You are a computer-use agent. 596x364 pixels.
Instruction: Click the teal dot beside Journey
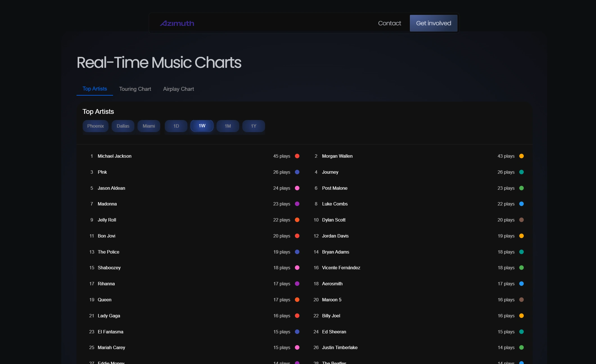pyautogui.click(x=521, y=172)
